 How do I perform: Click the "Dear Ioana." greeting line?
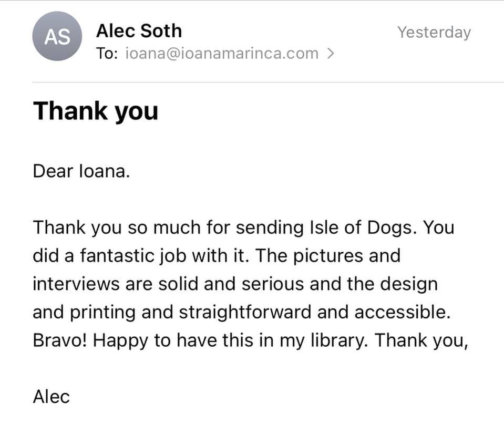(x=81, y=171)
